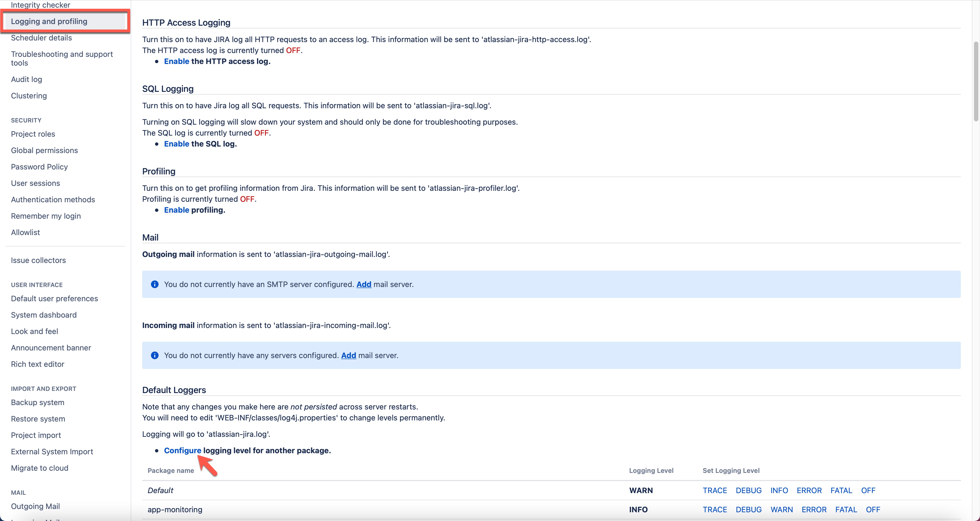Image resolution: width=980 pixels, height=521 pixels.
Task: Open the Announcement banner settings
Action: tap(51, 347)
